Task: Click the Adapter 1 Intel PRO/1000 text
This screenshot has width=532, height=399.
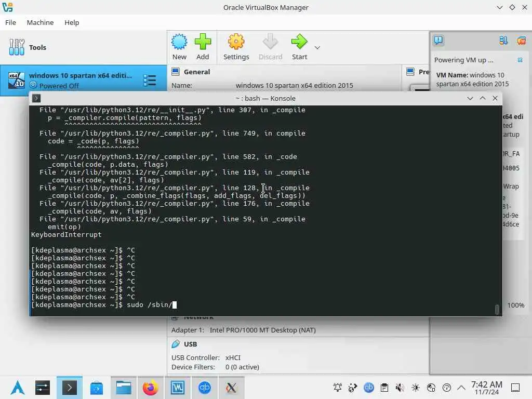Action: (243, 330)
